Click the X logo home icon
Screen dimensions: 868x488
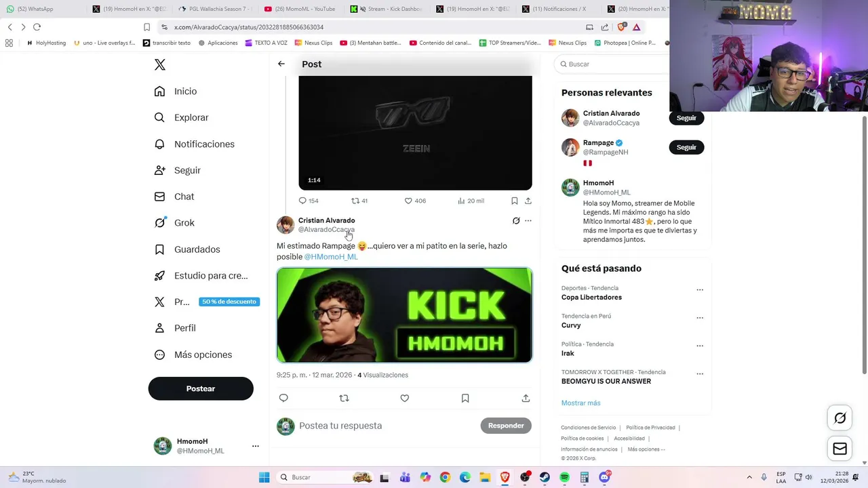coord(160,64)
